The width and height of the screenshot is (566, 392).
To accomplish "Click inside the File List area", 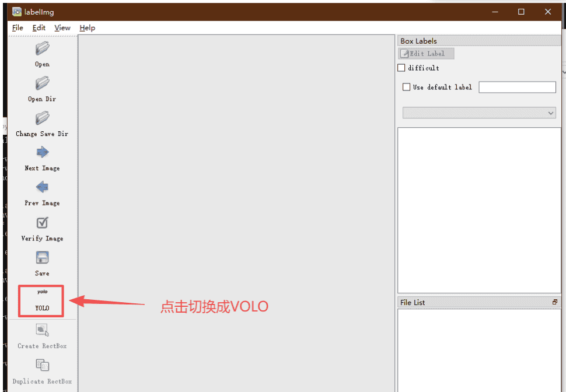I will [x=479, y=351].
